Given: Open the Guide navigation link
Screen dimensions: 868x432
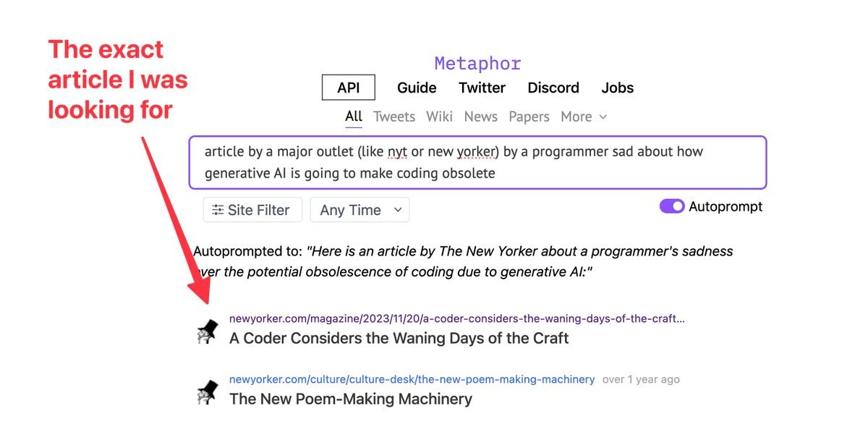Looking at the screenshot, I should pos(417,88).
